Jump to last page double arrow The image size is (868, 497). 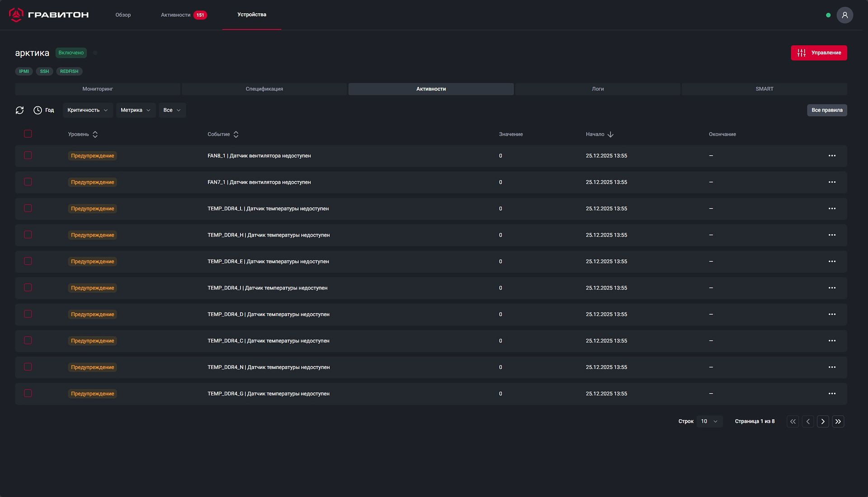click(x=838, y=421)
